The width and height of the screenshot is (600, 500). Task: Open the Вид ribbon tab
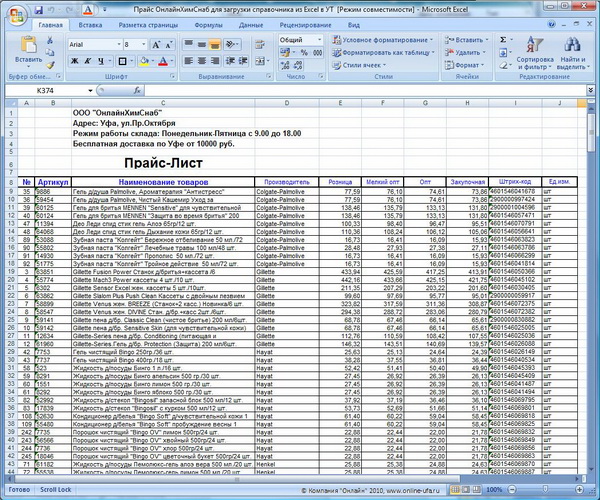[x=354, y=25]
